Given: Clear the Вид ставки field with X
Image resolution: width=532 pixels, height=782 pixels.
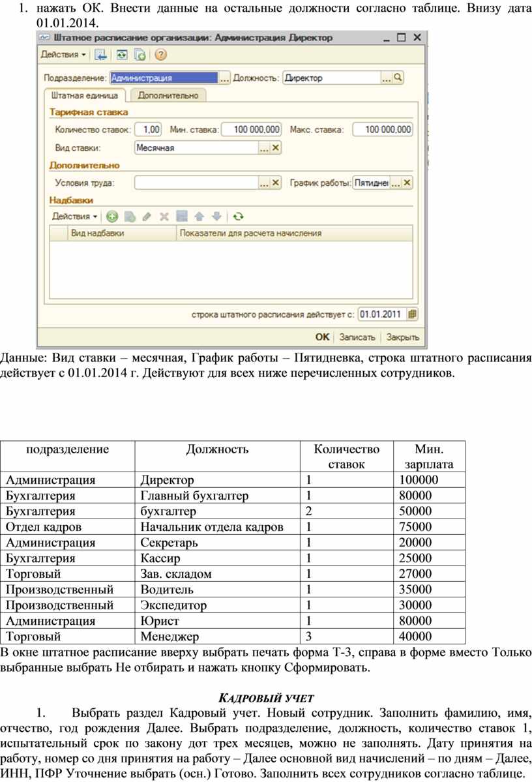Looking at the screenshot, I should (x=275, y=148).
